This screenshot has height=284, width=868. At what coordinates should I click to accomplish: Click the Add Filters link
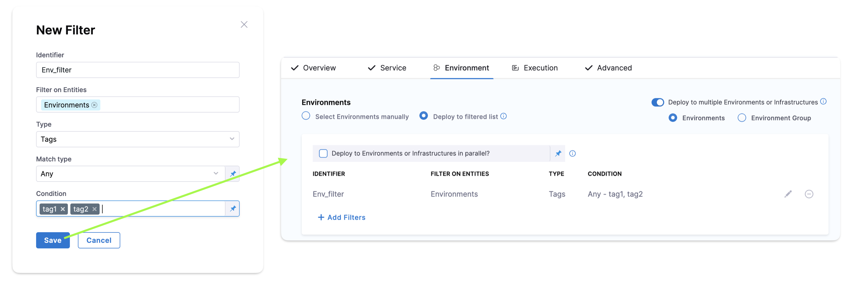pos(341,217)
